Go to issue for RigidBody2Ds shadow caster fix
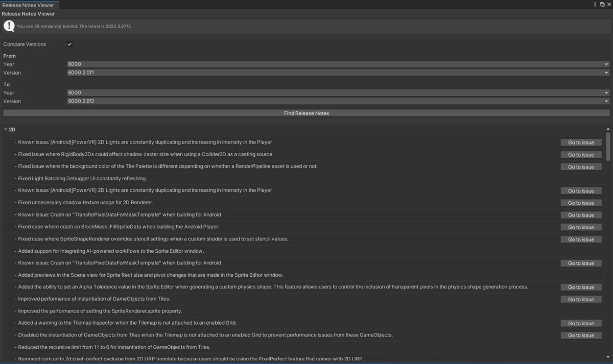613x364 pixels. click(581, 154)
